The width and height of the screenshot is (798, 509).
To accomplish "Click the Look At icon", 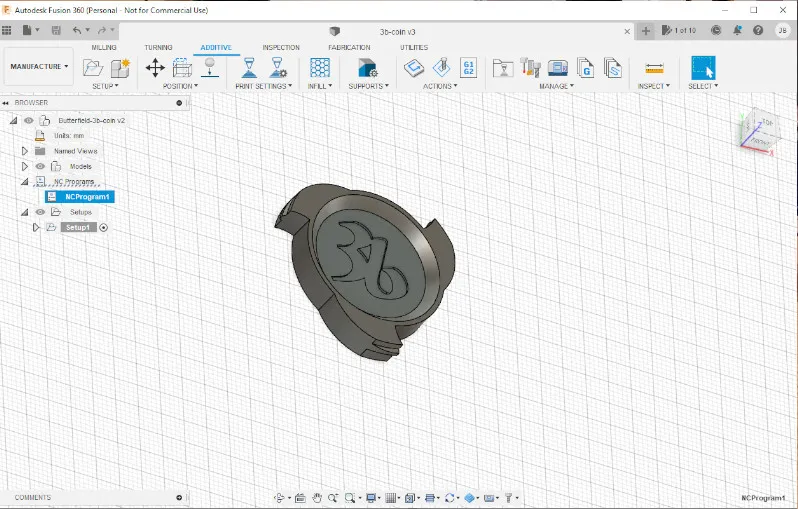I will click(300, 498).
